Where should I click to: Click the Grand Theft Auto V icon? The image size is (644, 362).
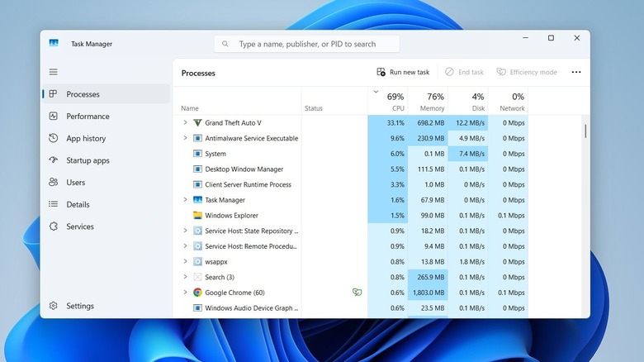pyautogui.click(x=197, y=122)
